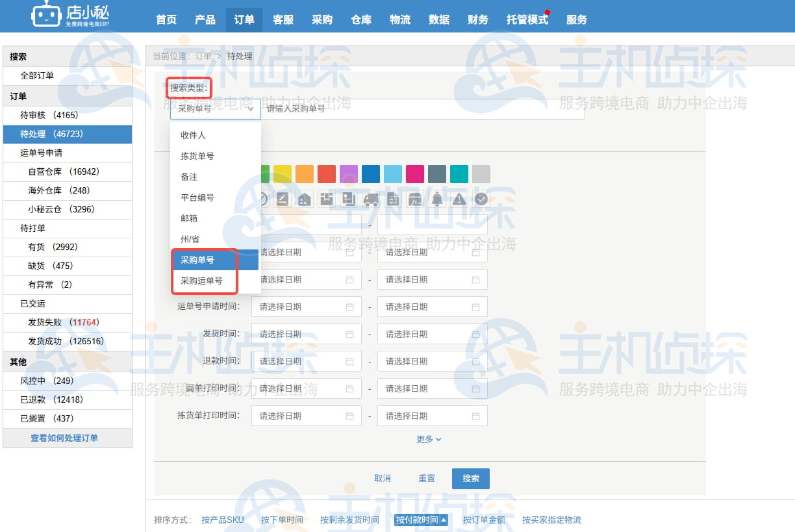
Task: Click the 搜索 button to run search
Action: click(470, 478)
